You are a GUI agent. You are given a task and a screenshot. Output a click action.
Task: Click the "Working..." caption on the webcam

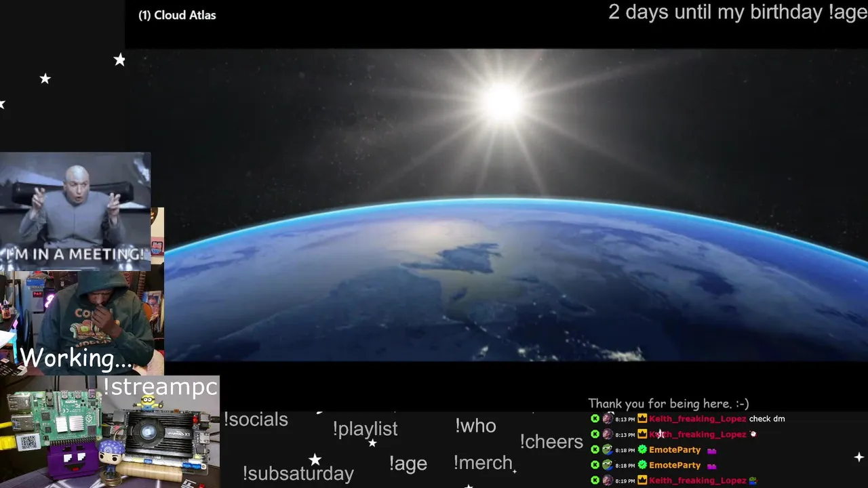76,358
